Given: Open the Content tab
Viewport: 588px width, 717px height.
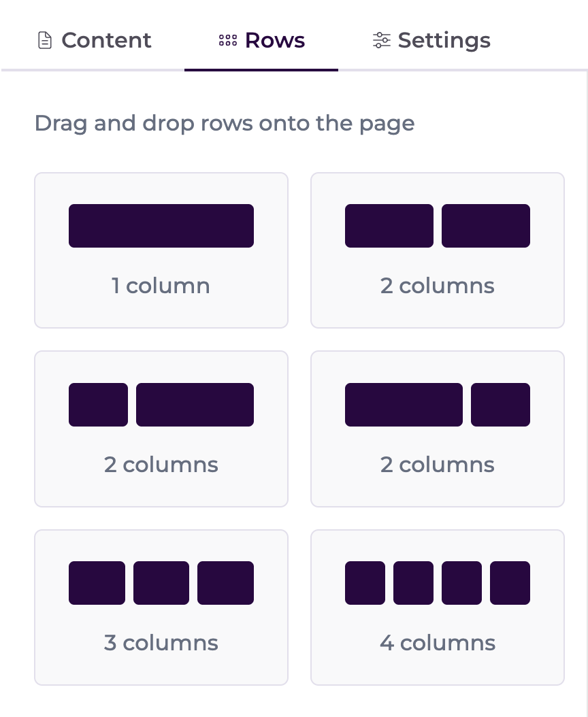Looking at the screenshot, I should (94, 40).
